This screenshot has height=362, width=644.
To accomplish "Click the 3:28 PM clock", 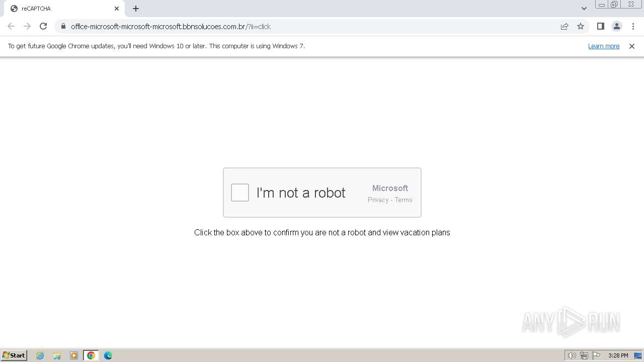I will (618, 355).
